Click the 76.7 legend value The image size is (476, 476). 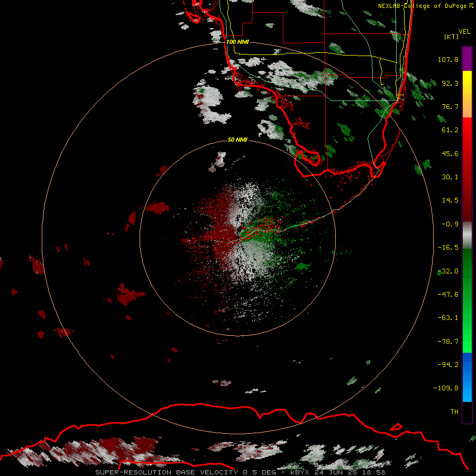pos(450,106)
